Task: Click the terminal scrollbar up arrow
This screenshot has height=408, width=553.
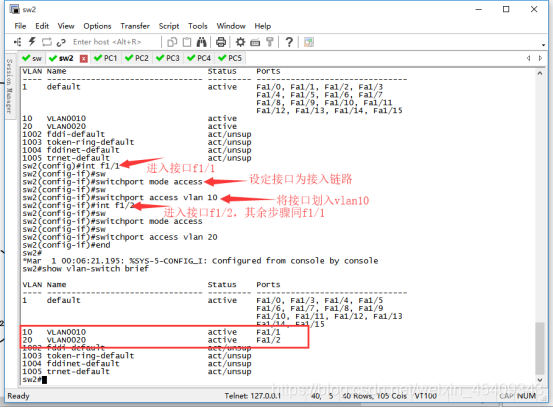Action: 540,73
